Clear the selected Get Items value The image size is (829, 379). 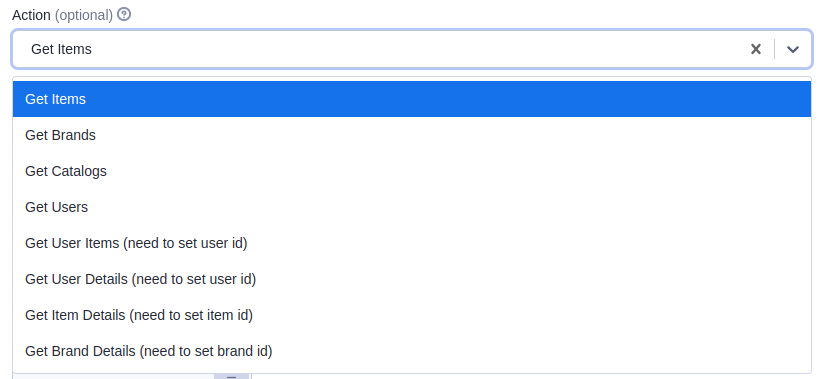756,49
